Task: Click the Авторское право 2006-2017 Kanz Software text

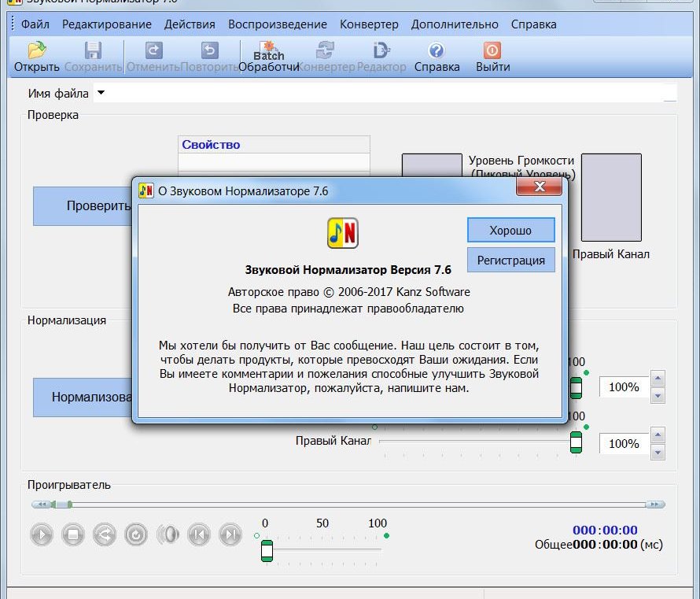Action: coord(348,292)
